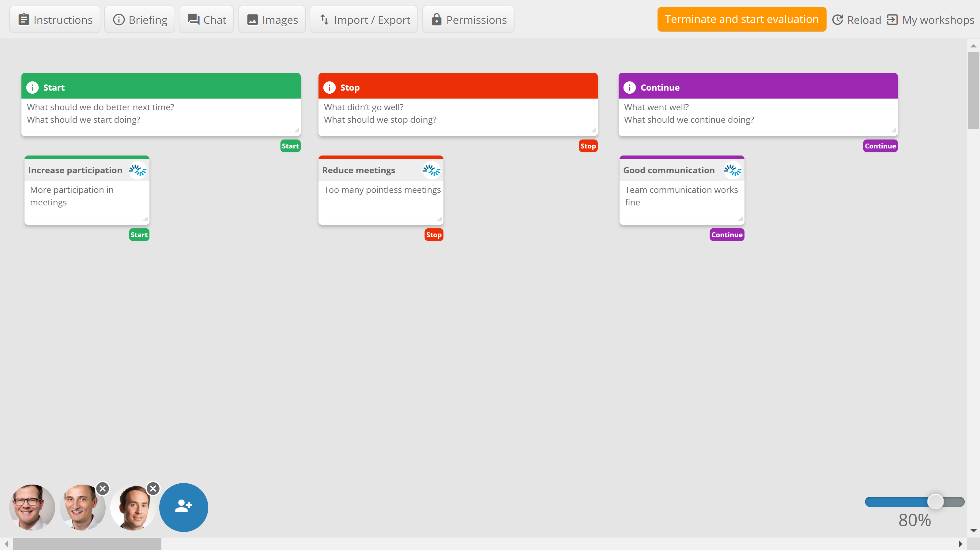
Task: Click the add participant button
Action: [x=183, y=507]
